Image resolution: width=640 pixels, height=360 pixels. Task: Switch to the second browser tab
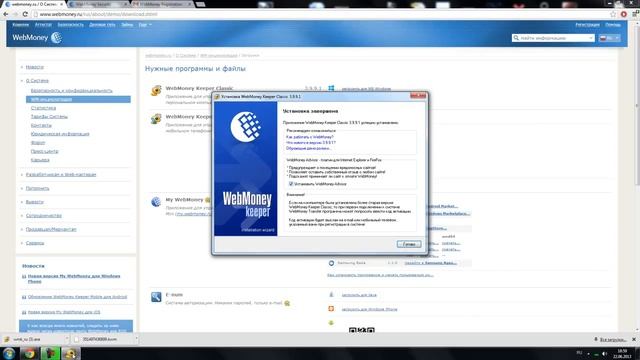tap(98, 4)
